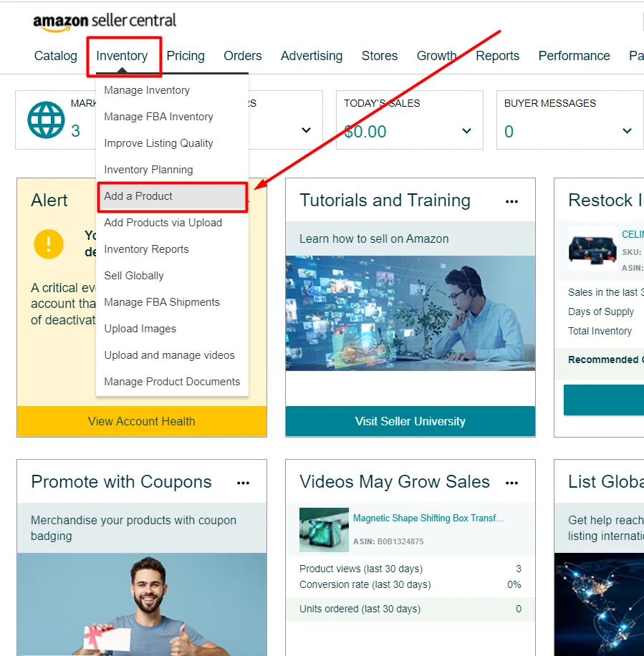Click the Total Inventory label
This screenshot has height=656, width=644.
pyautogui.click(x=600, y=331)
